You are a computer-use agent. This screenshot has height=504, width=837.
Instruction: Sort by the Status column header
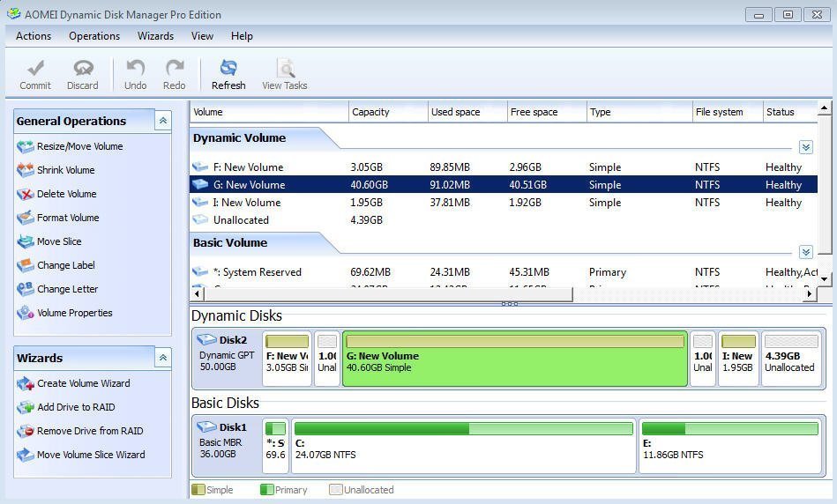tap(790, 112)
